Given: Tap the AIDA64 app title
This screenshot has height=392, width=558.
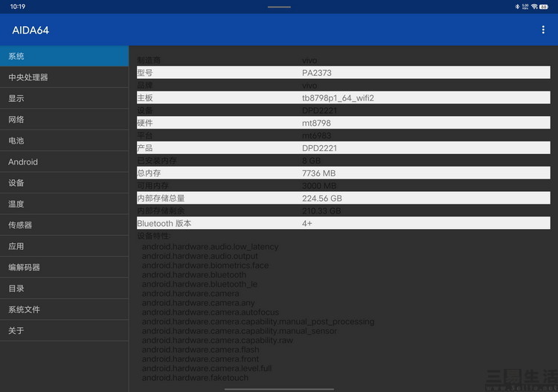Looking at the screenshot, I should coord(31,30).
